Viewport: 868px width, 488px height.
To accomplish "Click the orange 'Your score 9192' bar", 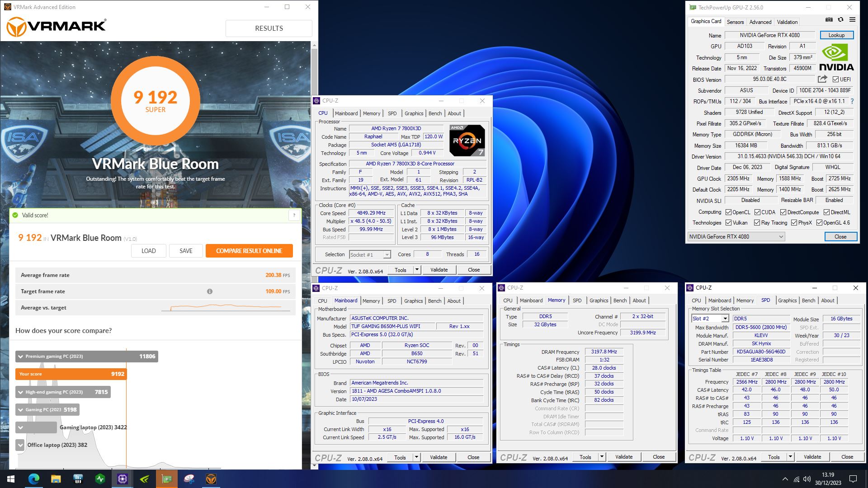I will 71,374.
